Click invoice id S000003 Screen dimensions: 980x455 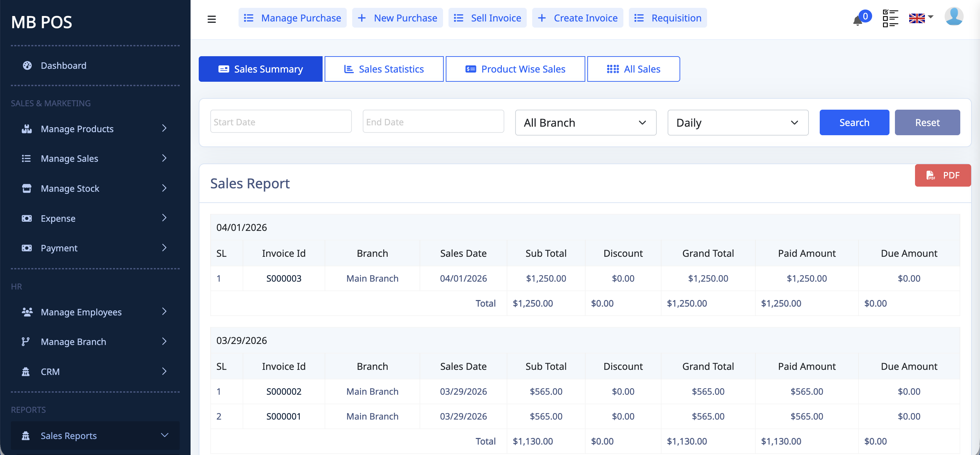[284, 278]
